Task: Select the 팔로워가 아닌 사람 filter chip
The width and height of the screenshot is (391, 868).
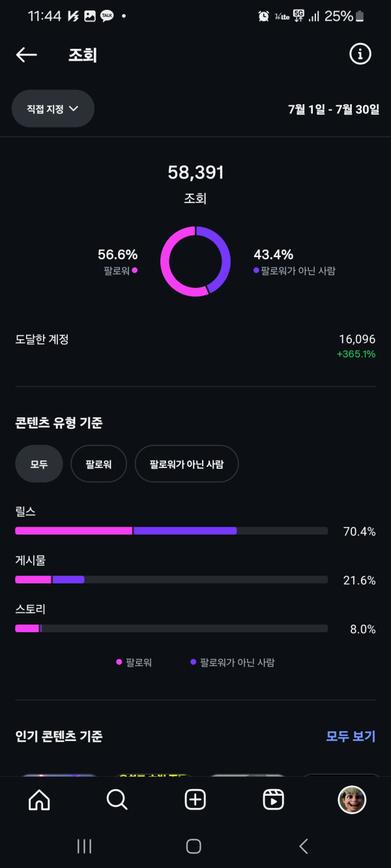Action: (x=186, y=464)
